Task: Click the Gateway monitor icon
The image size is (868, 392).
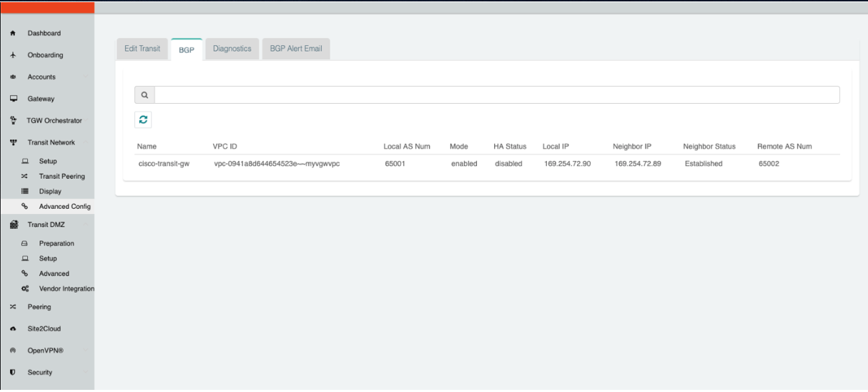Action: [13, 99]
